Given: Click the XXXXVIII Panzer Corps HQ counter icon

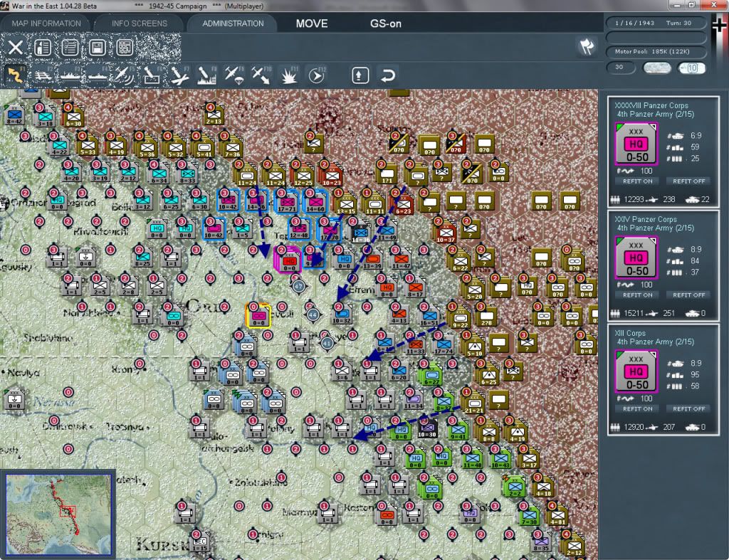Looking at the screenshot, I should click(x=636, y=144).
